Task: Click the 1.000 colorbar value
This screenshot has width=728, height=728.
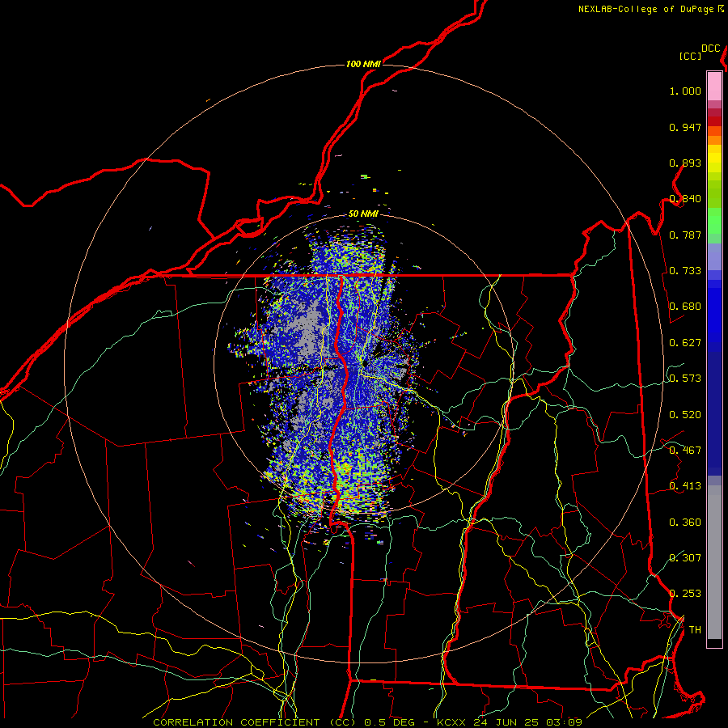Action: [x=685, y=91]
